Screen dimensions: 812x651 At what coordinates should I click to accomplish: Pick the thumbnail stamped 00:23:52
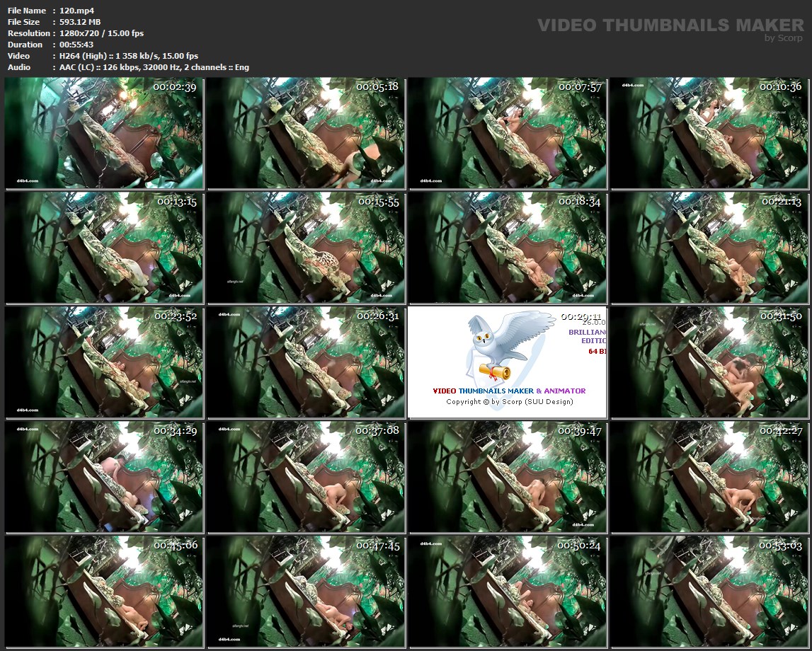pyautogui.click(x=104, y=362)
